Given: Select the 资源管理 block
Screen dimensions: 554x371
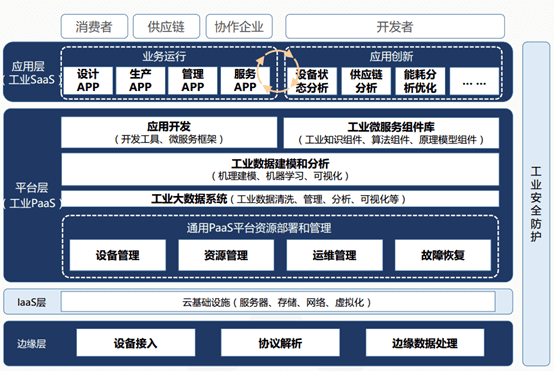Looking at the screenshot, I should click(x=226, y=255).
